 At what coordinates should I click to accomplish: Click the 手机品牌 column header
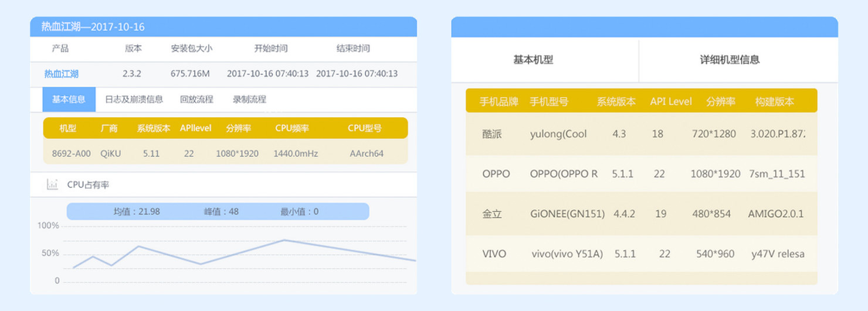499,101
